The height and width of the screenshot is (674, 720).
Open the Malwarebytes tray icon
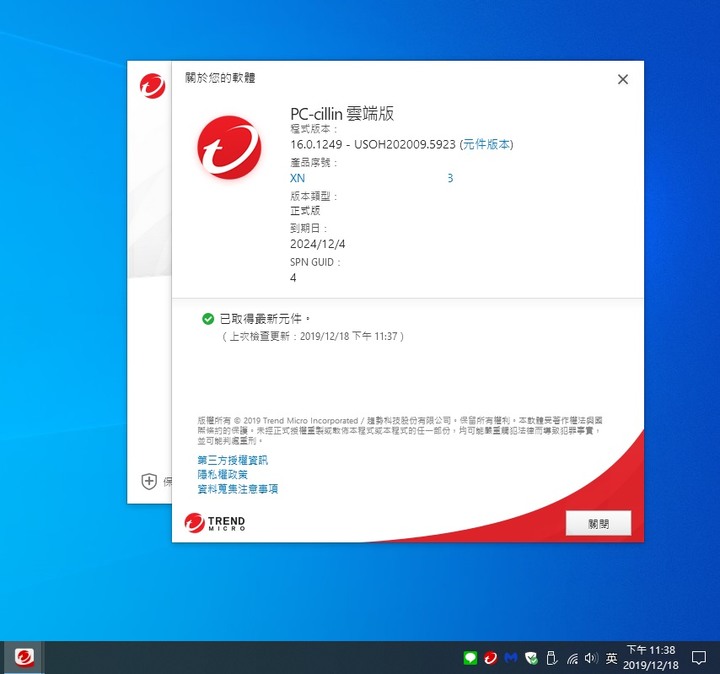pyautogui.click(x=511, y=658)
